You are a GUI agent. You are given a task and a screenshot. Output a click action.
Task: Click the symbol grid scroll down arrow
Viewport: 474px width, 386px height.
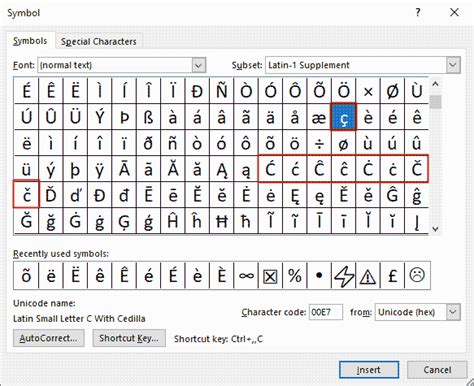[x=435, y=229]
